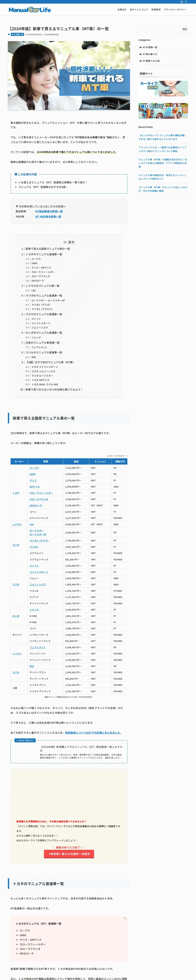Screen dimensions: 196x980
Task: Click the GRヤリス link in car table
Action: pos(35,487)
